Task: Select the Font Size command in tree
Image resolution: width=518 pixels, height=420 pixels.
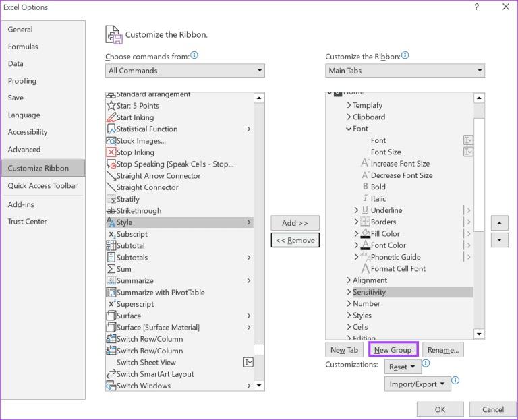Action: 386,152
